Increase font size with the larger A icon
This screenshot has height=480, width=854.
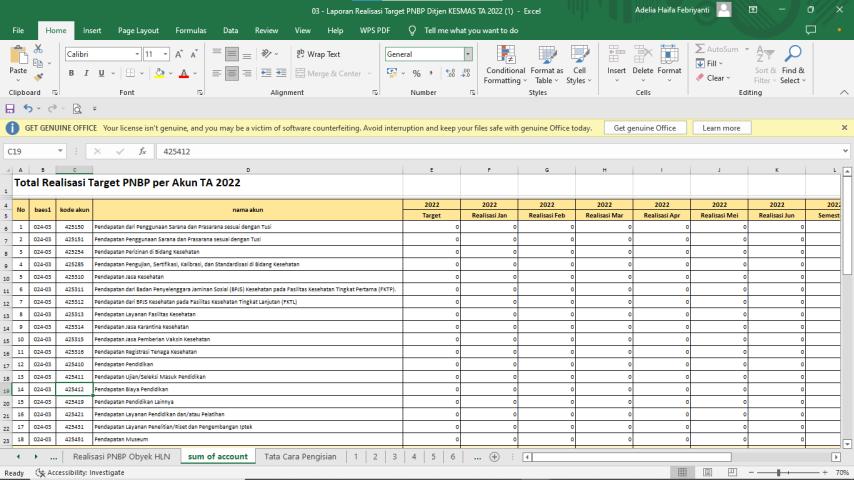click(x=179, y=54)
